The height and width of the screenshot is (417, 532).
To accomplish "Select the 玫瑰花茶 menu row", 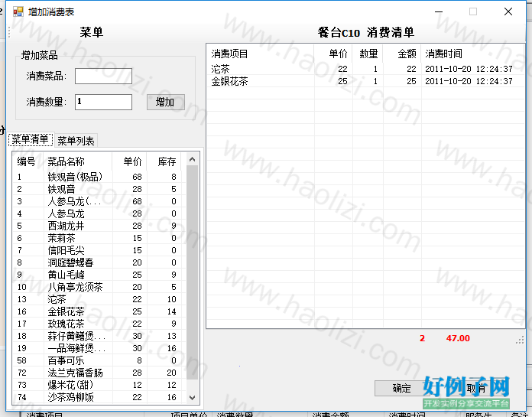I will coord(99,324).
